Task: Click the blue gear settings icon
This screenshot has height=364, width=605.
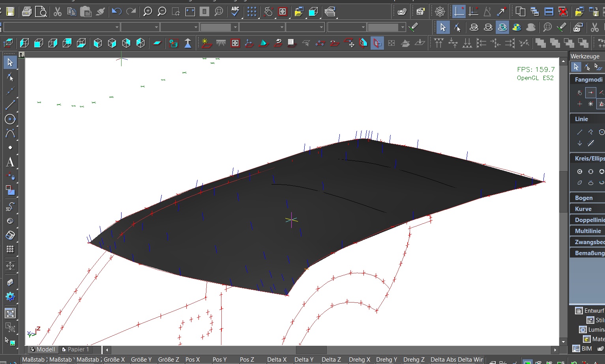Action: coord(10,297)
